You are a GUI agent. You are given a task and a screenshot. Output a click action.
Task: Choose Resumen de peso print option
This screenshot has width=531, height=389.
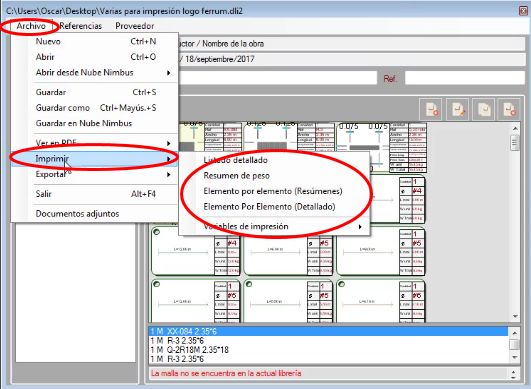point(236,176)
